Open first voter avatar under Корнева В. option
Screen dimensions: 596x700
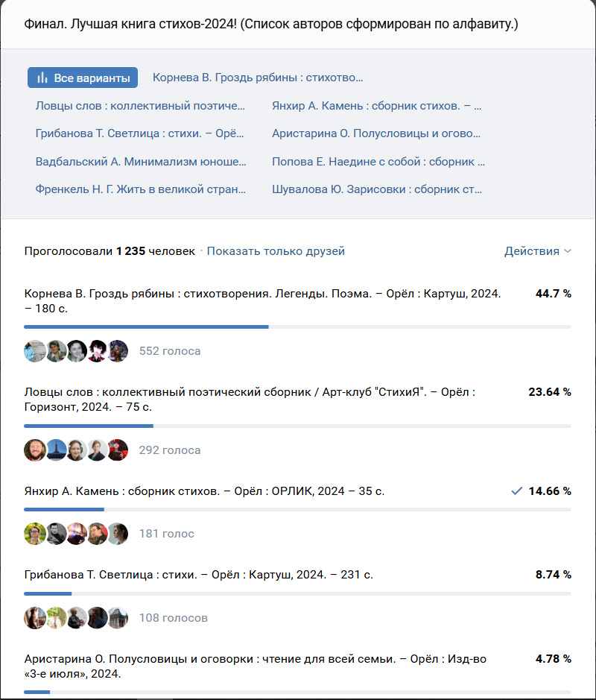point(35,351)
